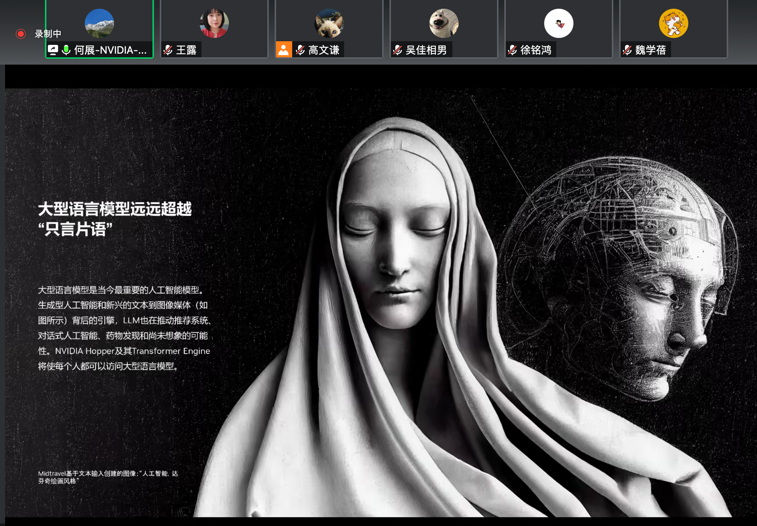
Task: Click the orange host badge beside 高文谦
Action: point(284,50)
